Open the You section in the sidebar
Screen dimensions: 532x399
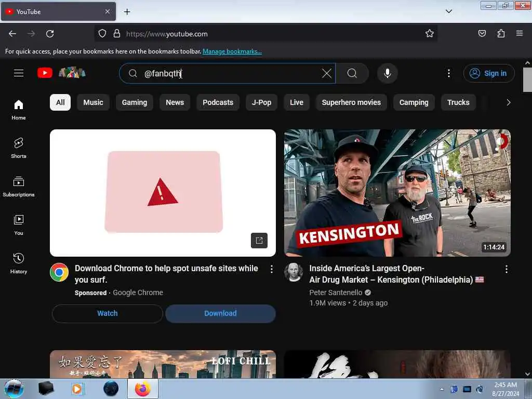coord(19,225)
